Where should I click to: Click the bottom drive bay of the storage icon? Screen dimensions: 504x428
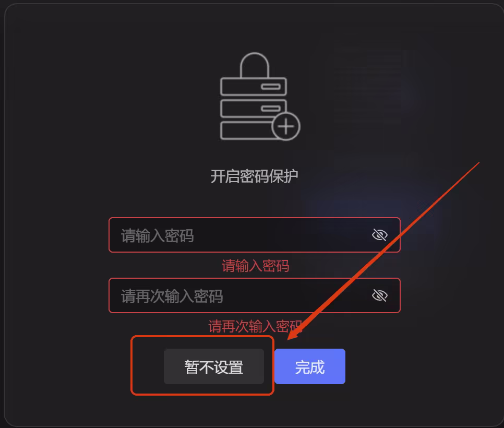pos(246,130)
